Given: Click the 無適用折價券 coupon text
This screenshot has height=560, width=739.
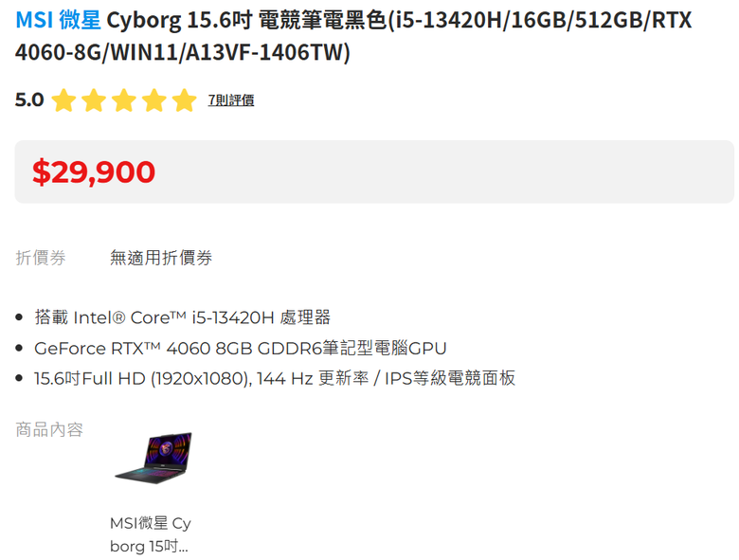Looking at the screenshot, I should pyautogui.click(x=161, y=258).
